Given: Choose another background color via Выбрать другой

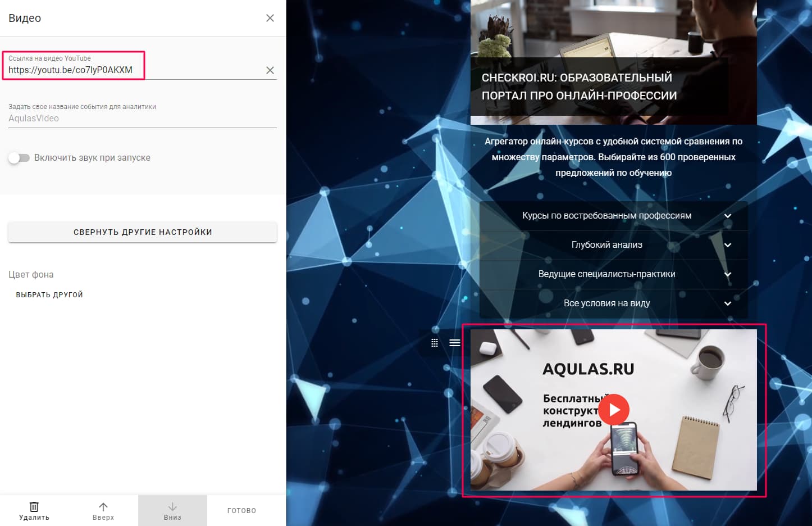Looking at the screenshot, I should coord(49,294).
